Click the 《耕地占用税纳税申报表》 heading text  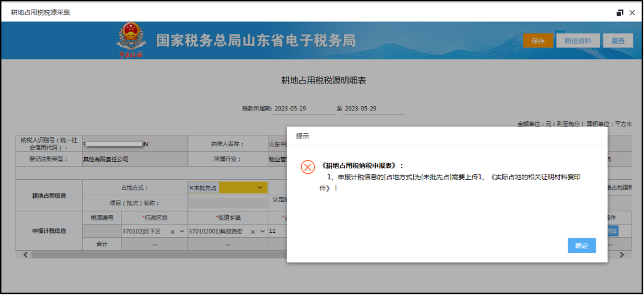[361, 165]
